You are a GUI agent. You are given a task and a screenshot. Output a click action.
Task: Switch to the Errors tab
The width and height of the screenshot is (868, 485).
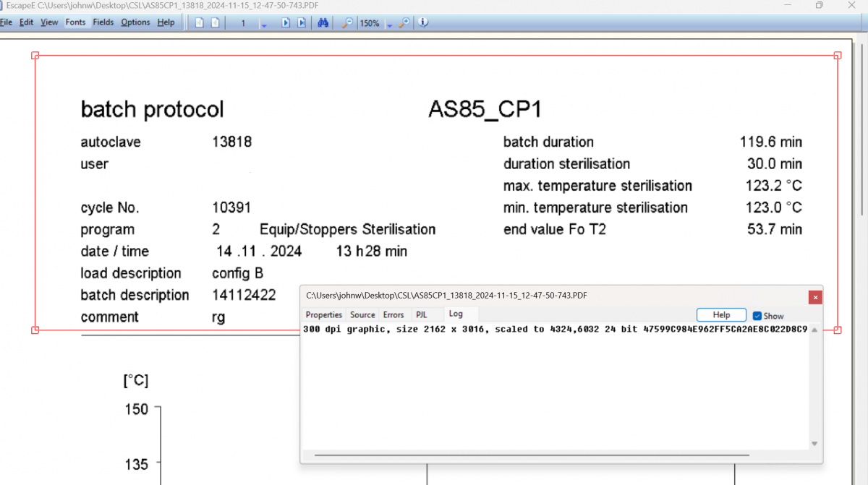click(393, 315)
